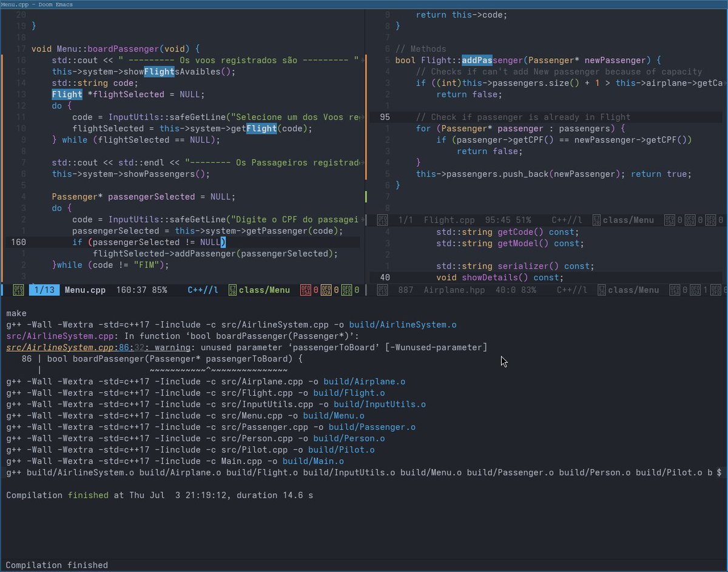Click the 40:0 83% position in Airplane.hpp modeline
Screen dimensions: 728x572
[x=516, y=290]
